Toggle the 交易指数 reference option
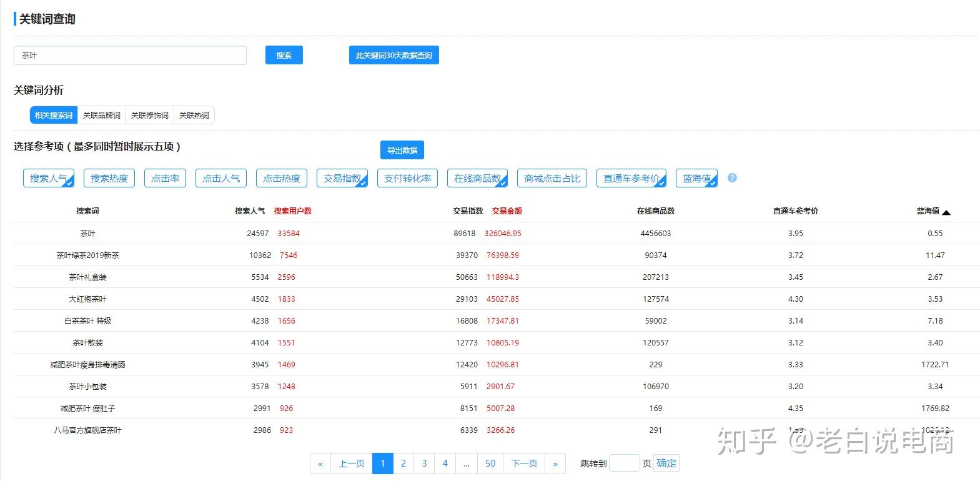Image resolution: width=980 pixels, height=481 pixels. [342, 178]
